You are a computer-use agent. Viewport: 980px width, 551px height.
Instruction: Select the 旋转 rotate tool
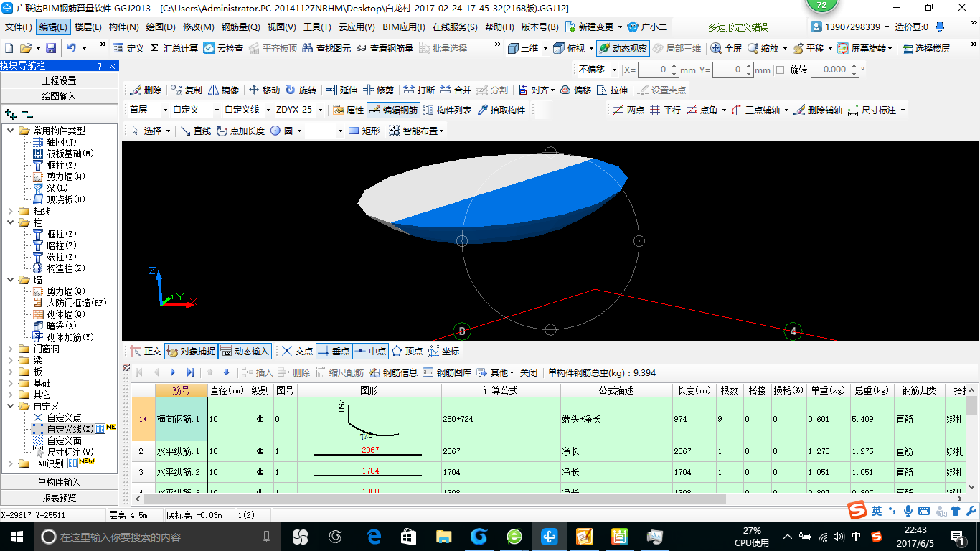point(301,90)
